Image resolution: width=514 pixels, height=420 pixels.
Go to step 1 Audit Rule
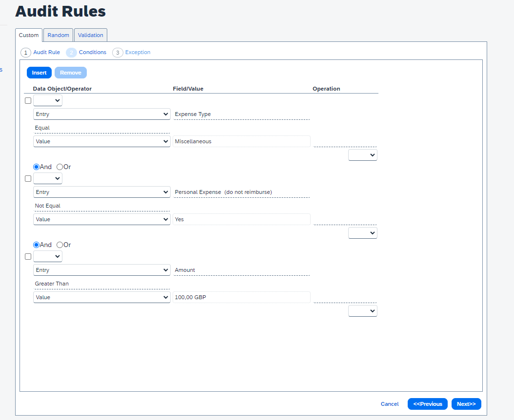pyautogui.click(x=40, y=52)
